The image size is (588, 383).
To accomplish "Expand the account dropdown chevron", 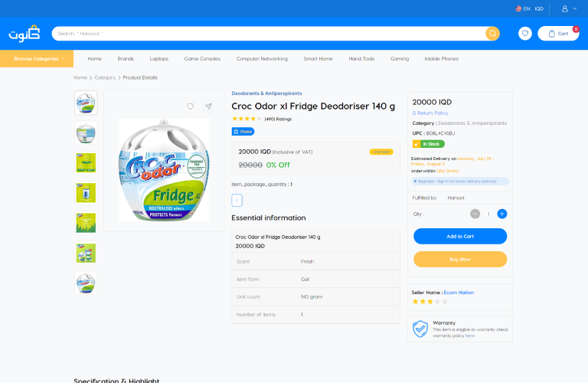I will click(575, 8).
